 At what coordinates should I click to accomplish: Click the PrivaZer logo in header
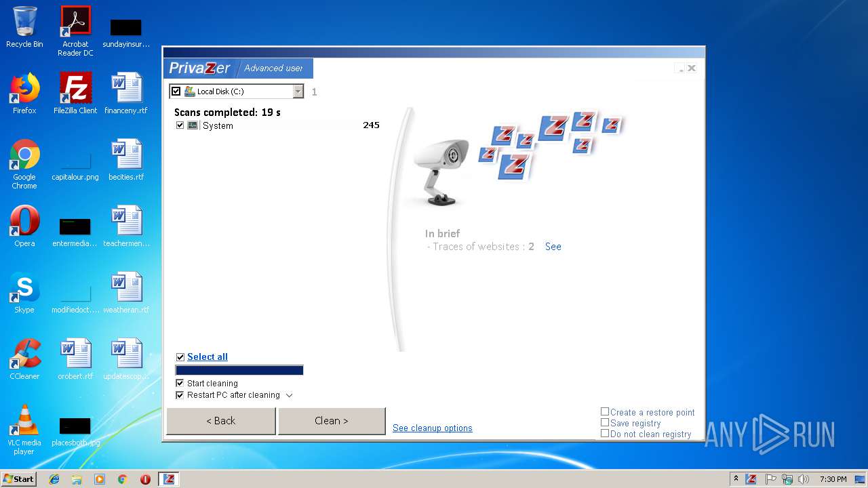(200, 68)
